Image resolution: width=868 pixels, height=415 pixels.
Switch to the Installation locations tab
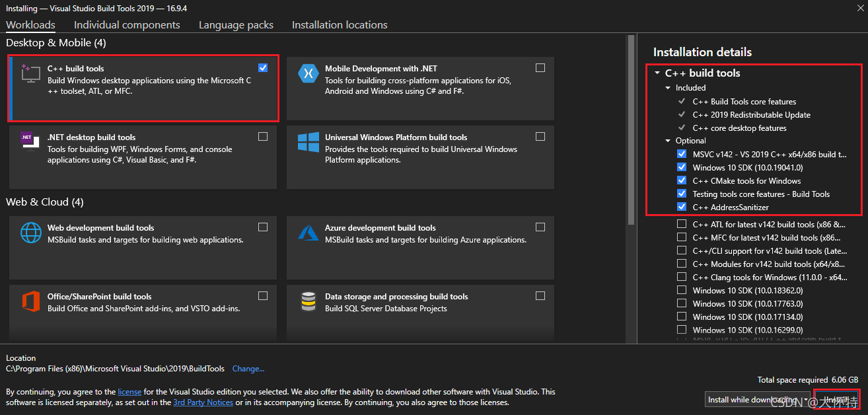[x=340, y=24]
